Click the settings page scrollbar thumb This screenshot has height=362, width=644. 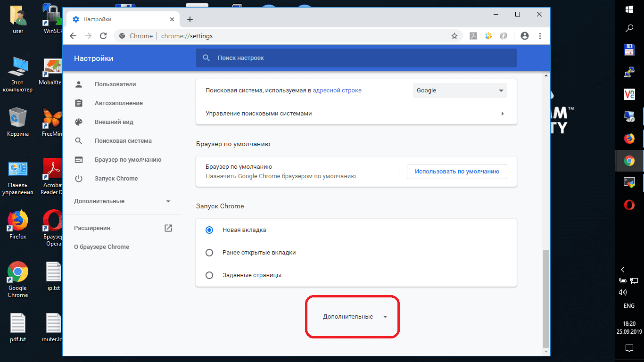click(546, 299)
